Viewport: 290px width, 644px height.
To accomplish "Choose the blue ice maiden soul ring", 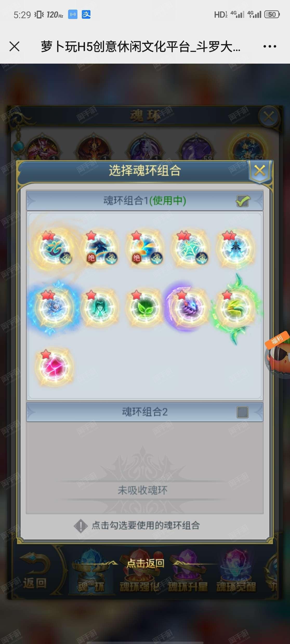I will [x=54, y=307].
